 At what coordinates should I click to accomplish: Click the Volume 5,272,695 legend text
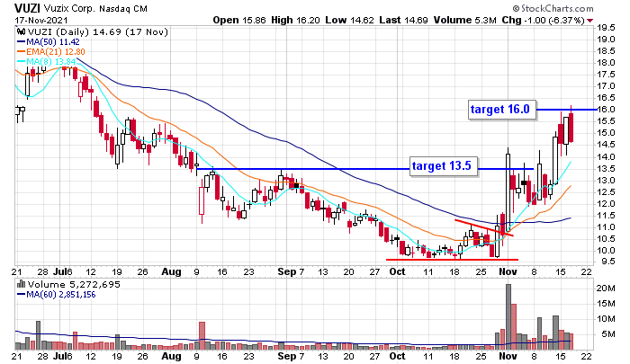[74, 285]
